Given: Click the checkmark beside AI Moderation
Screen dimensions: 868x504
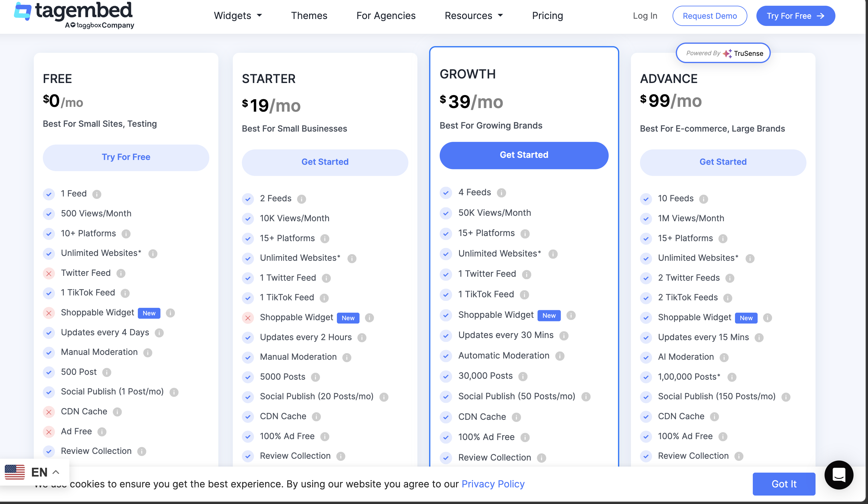Looking at the screenshot, I should pyautogui.click(x=645, y=358).
